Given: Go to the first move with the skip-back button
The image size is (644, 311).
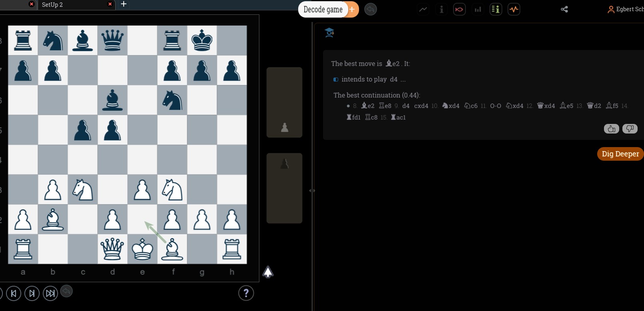Looking at the screenshot, I should coord(14,293).
